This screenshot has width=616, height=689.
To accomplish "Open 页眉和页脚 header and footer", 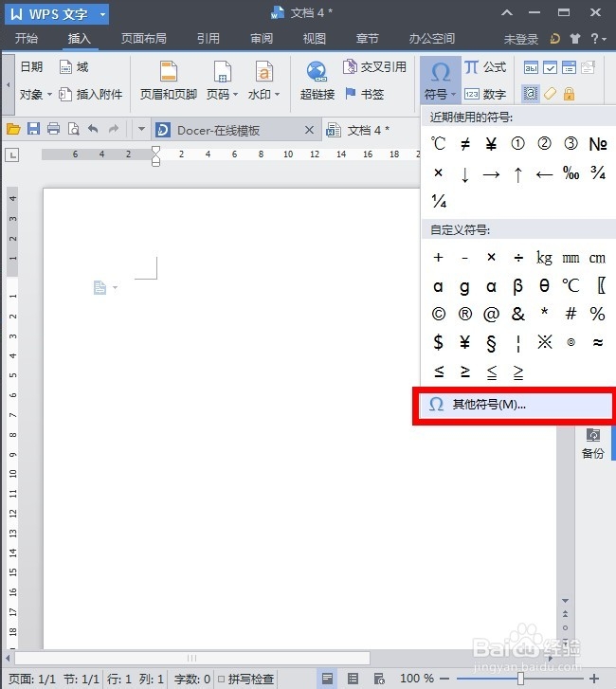I will 169,81.
